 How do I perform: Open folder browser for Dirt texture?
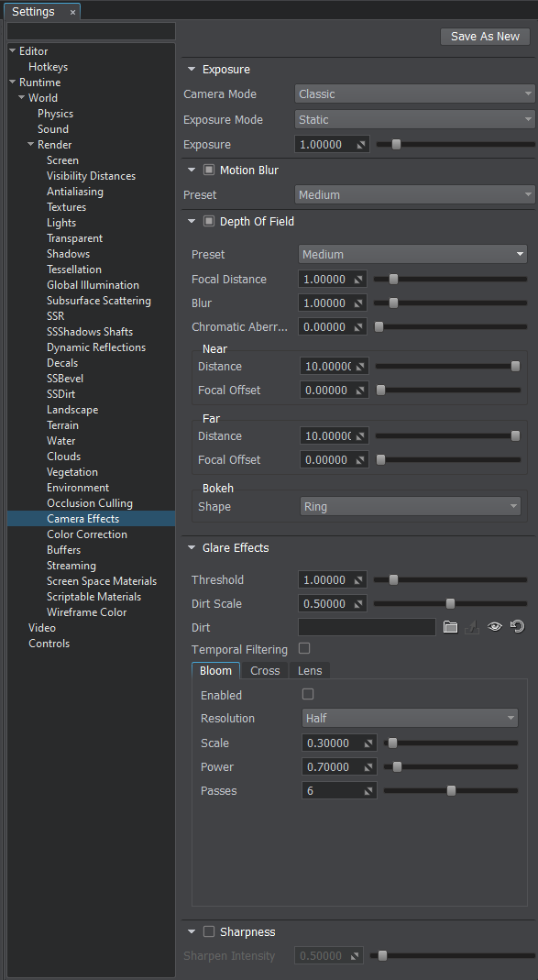[x=451, y=627]
